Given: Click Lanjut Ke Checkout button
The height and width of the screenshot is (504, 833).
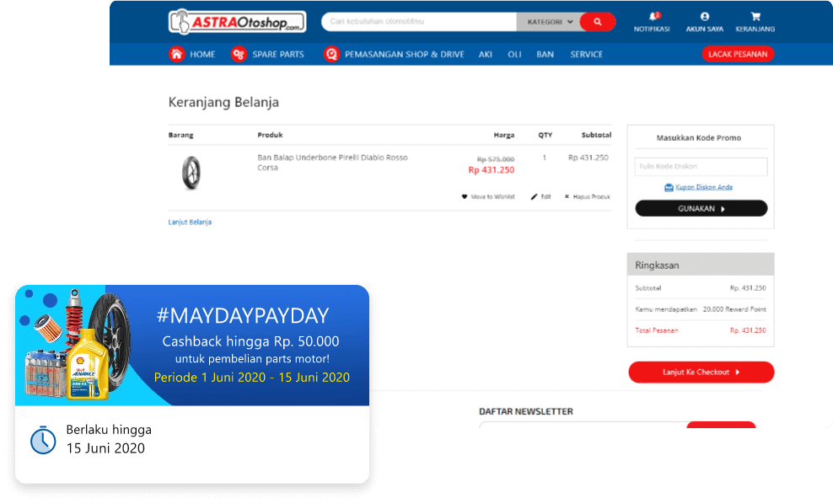Looking at the screenshot, I should point(701,373).
